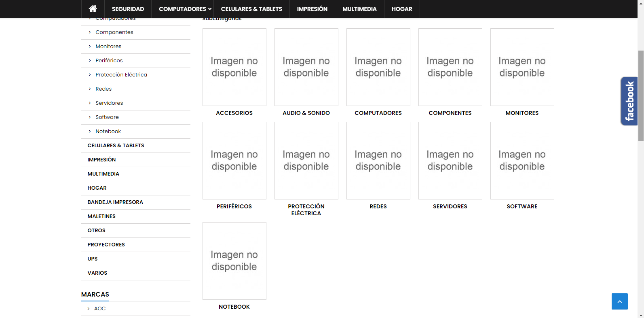The height and width of the screenshot is (318, 644).
Task: Open CELULARES & TABLETS in top navigation
Action: pyautogui.click(x=251, y=9)
